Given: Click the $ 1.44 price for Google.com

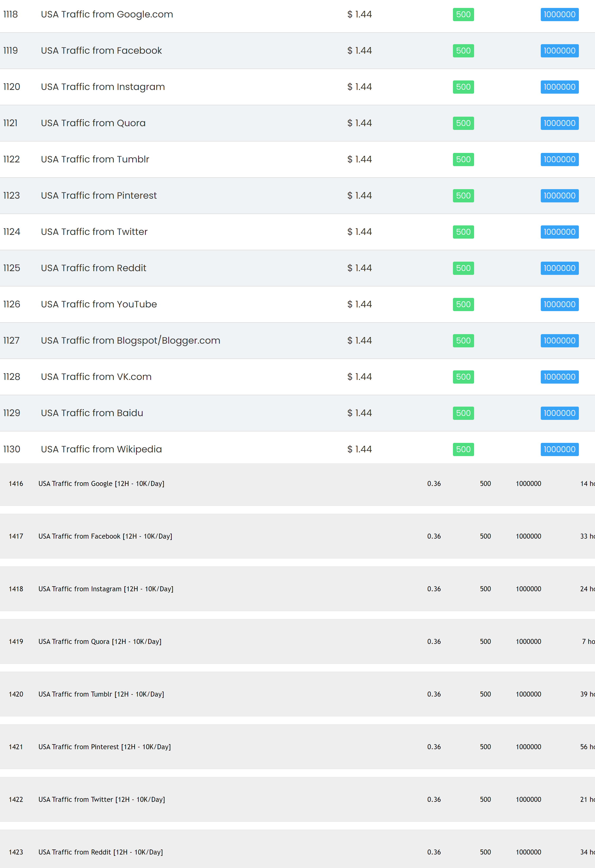Looking at the screenshot, I should point(359,15).
